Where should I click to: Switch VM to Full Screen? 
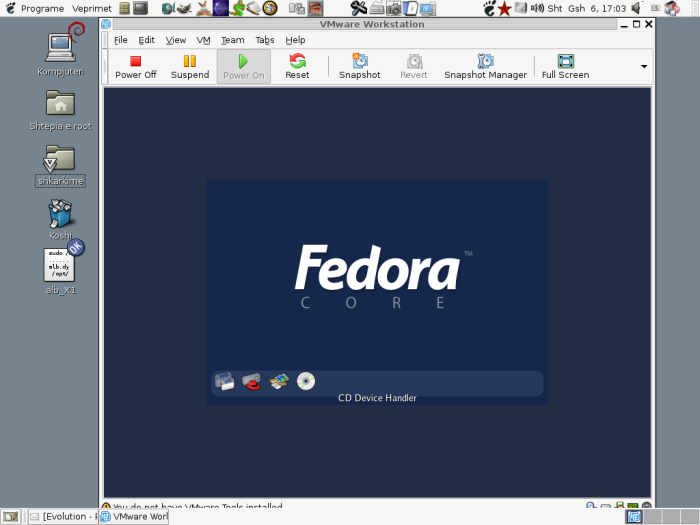[566, 67]
